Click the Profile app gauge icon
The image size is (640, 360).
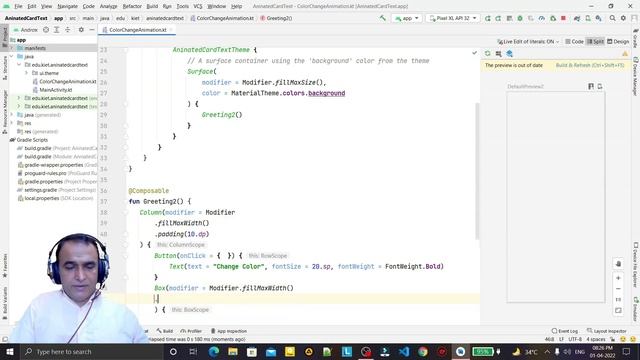(x=542, y=18)
